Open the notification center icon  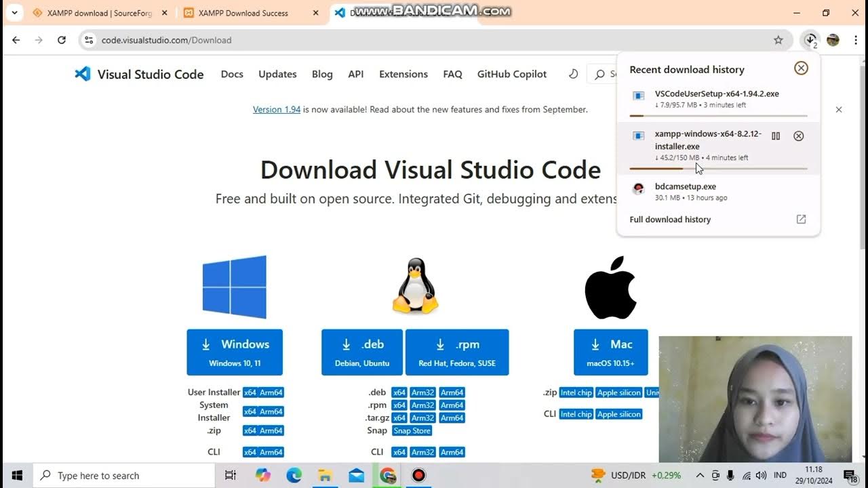[850, 476]
